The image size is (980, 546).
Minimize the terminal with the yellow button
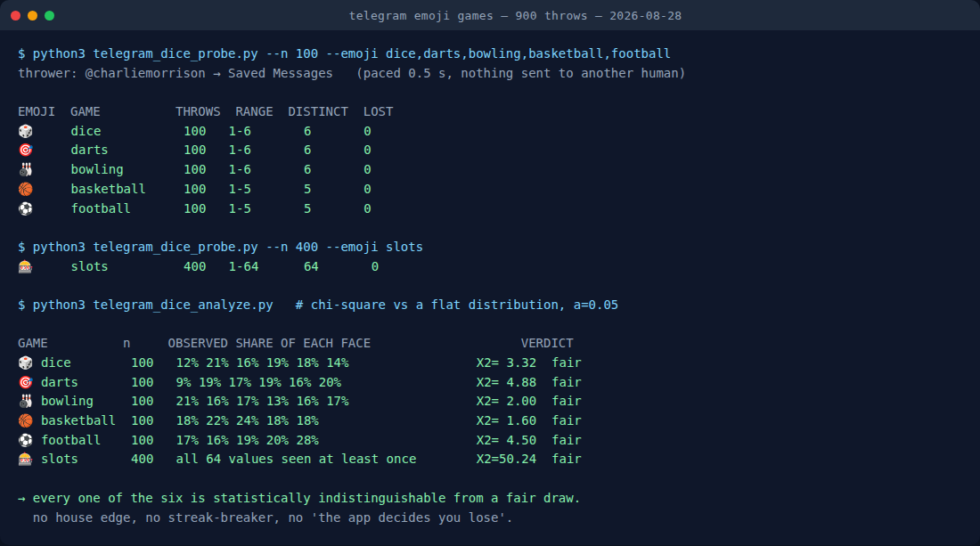pos(32,16)
